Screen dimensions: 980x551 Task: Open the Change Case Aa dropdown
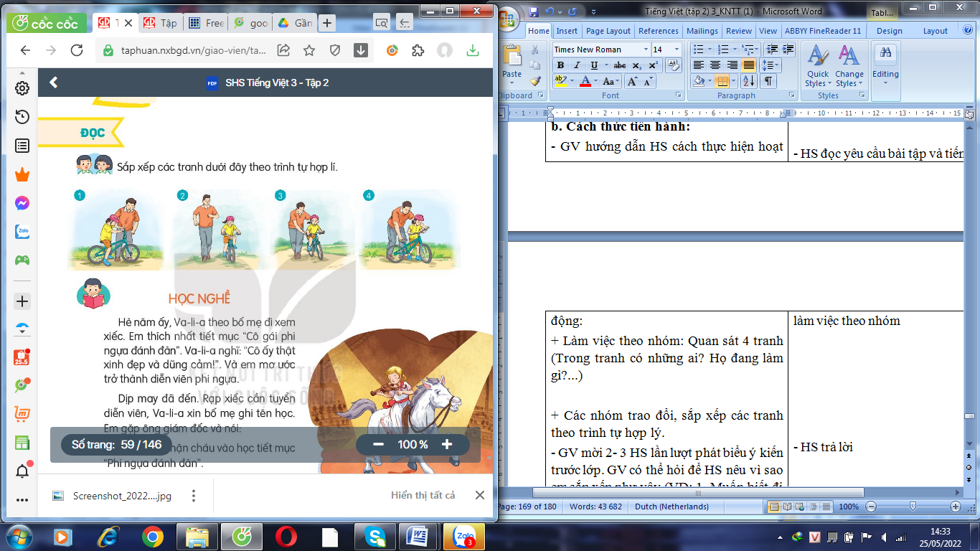611,81
